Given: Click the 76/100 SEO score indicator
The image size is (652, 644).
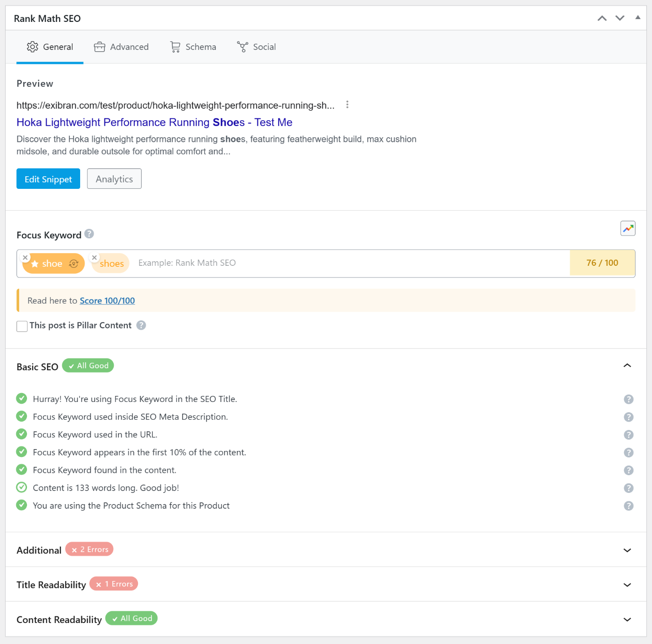Looking at the screenshot, I should click(602, 263).
